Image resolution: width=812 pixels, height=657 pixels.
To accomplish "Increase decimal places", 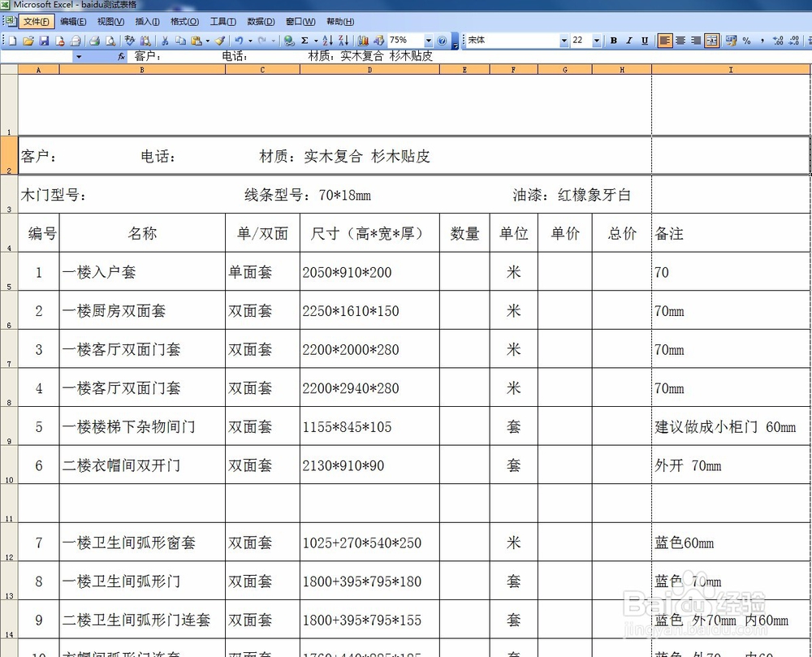I will coord(778,41).
